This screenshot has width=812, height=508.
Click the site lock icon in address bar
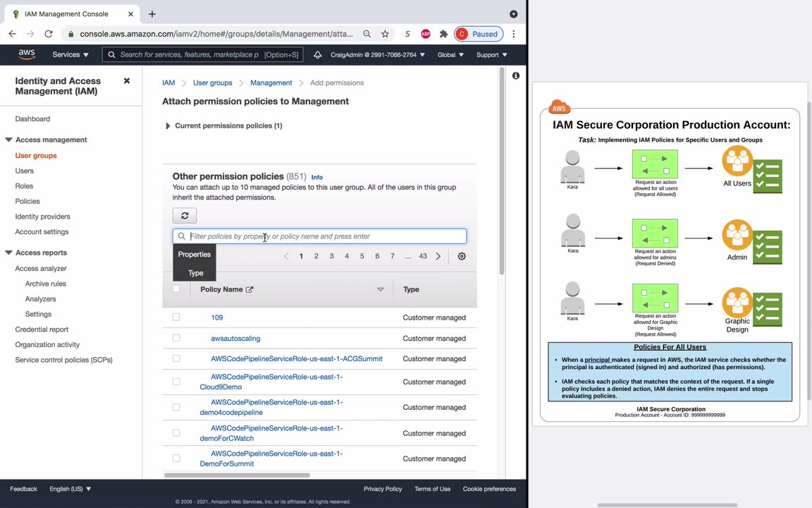pyautogui.click(x=71, y=34)
